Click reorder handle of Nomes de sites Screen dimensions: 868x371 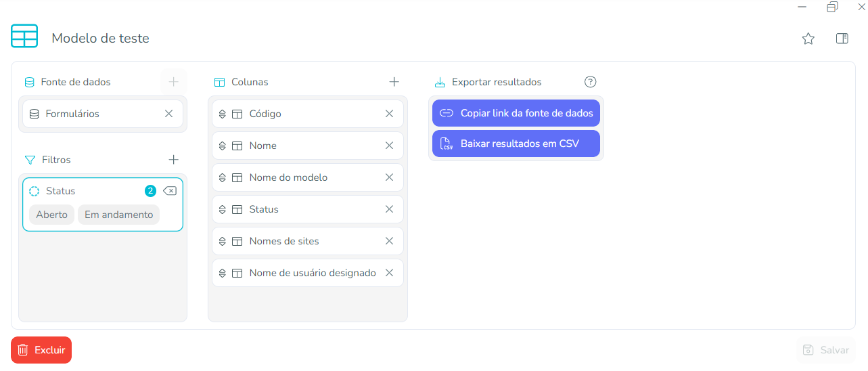[223, 241]
